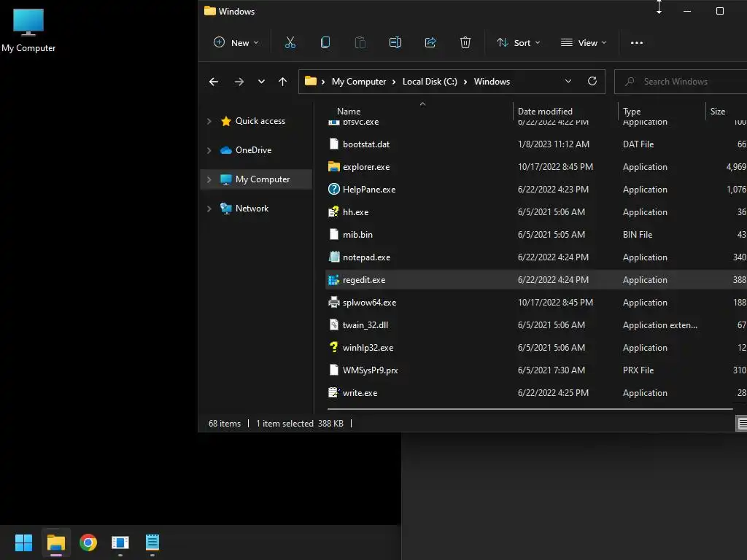Click the Rename icon in toolbar

(395, 42)
